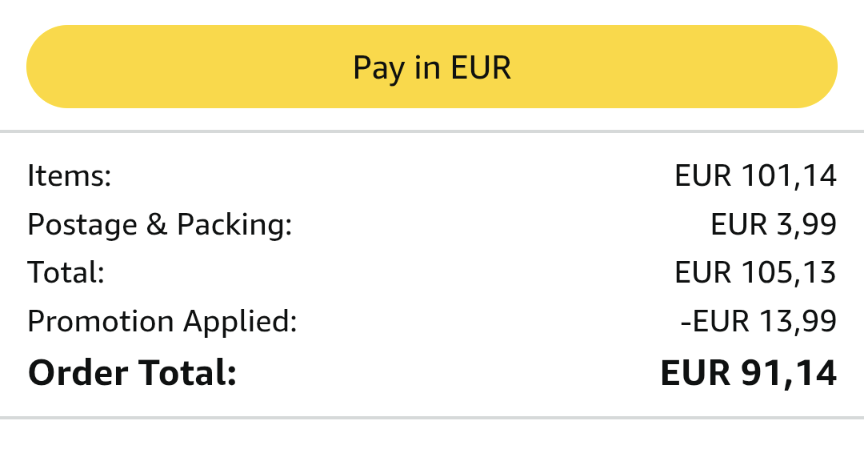Click the Total label above Promotion Applied
864x452 pixels.
(66, 272)
